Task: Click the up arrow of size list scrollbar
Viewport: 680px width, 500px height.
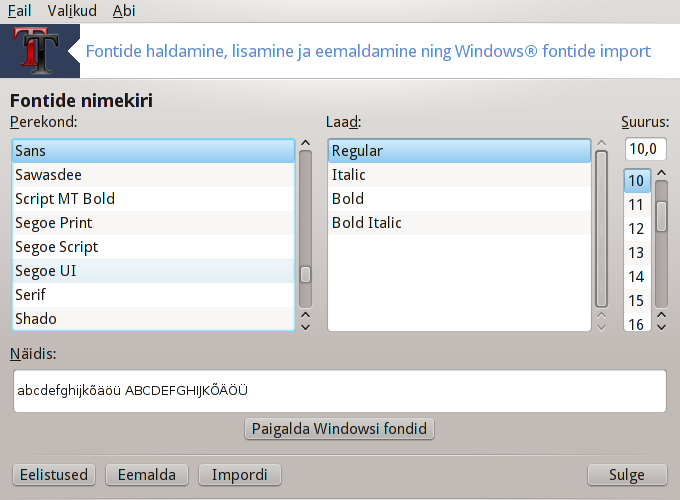Action: click(x=661, y=173)
